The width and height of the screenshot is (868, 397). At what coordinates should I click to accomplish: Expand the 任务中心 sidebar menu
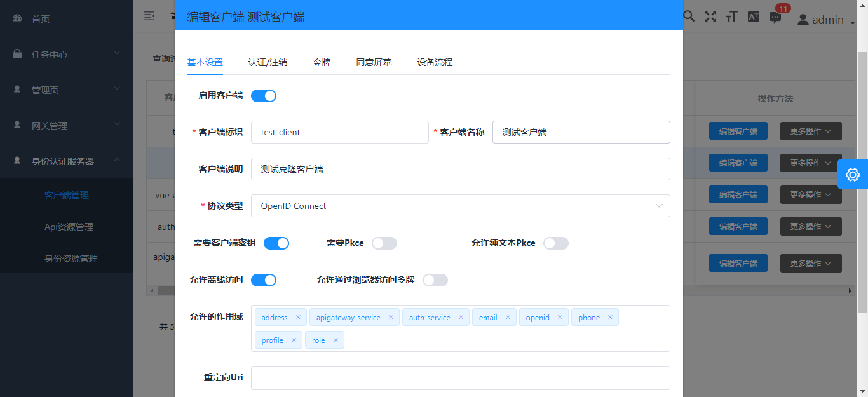coord(67,55)
